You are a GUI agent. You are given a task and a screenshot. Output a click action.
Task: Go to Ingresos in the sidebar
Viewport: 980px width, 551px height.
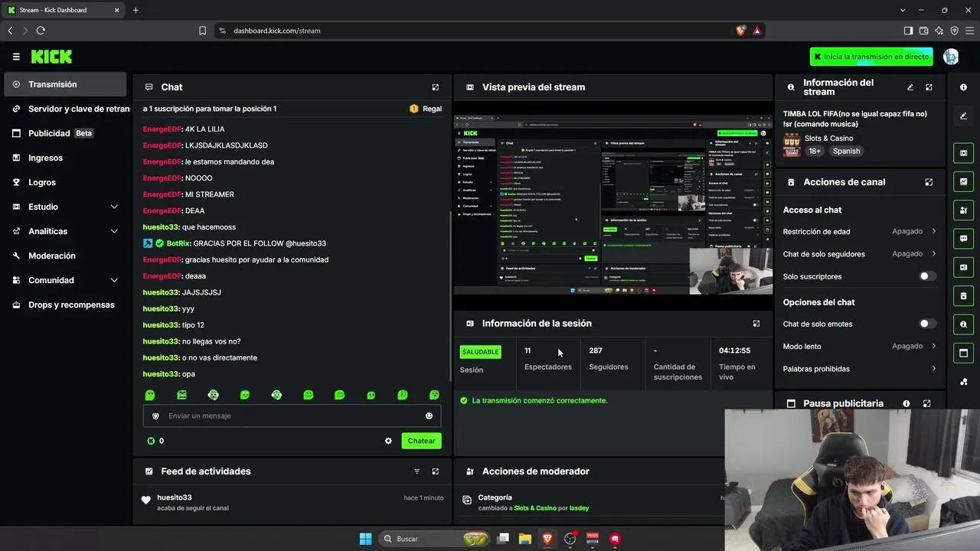coord(65,158)
